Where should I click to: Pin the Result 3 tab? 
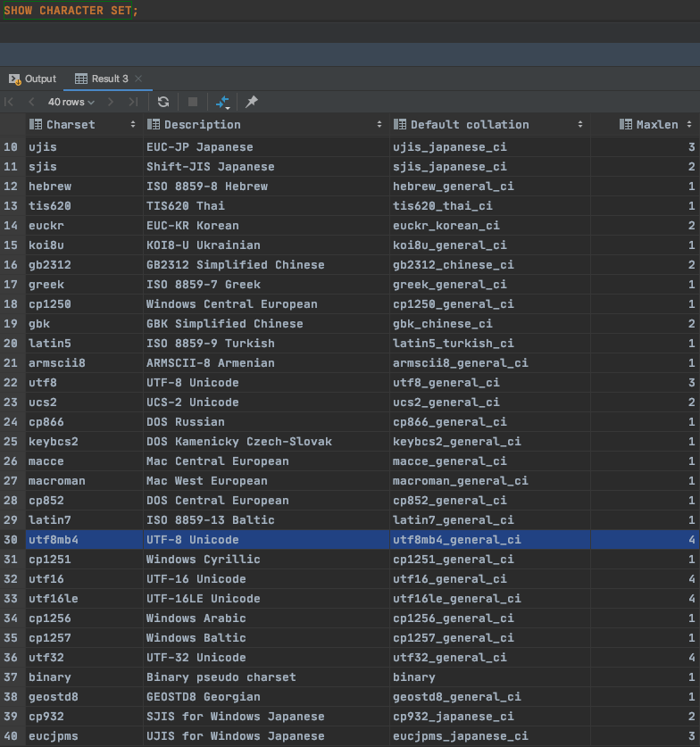252,102
